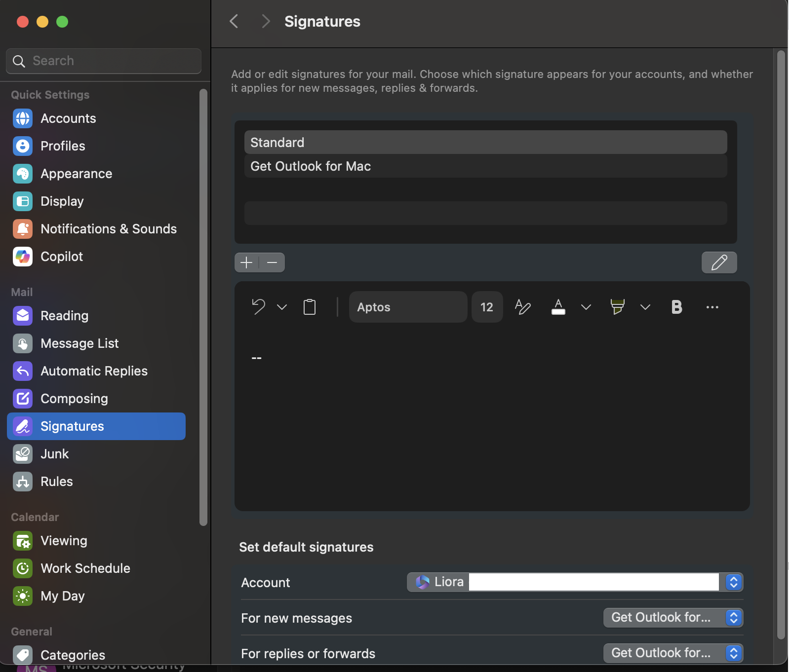Select Junk in the sidebar
Image resolution: width=789 pixels, height=672 pixels.
pyautogui.click(x=96, y=454)
